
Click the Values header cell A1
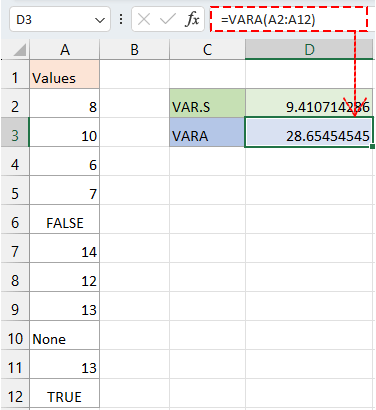tap(65, 75)
